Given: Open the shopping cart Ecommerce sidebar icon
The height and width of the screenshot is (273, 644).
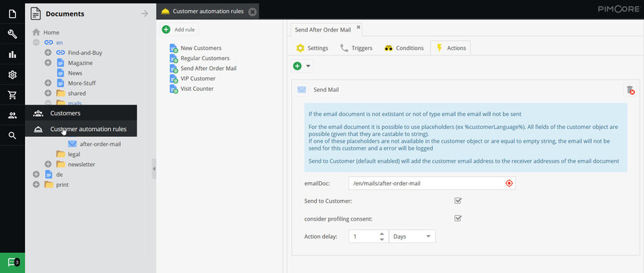Looking at the screenshot, I should point(12,95).
